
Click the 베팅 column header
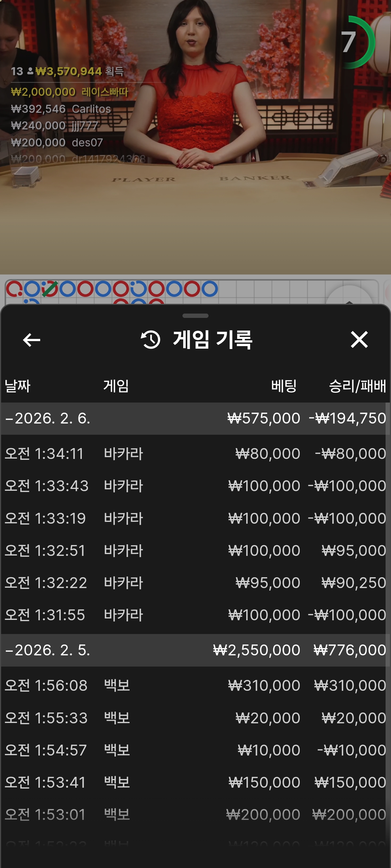tap(284, 386)
